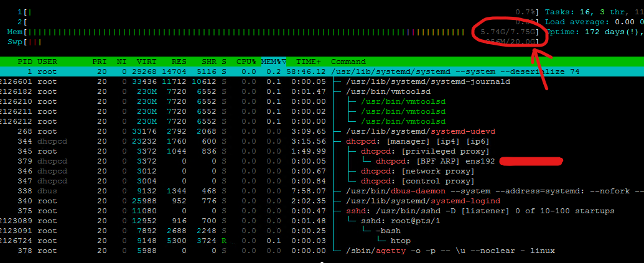The width and height of the screenshot is (644, 263).
Task: Click RES value 14704 in first row
Action: click(x=174, y=72)
